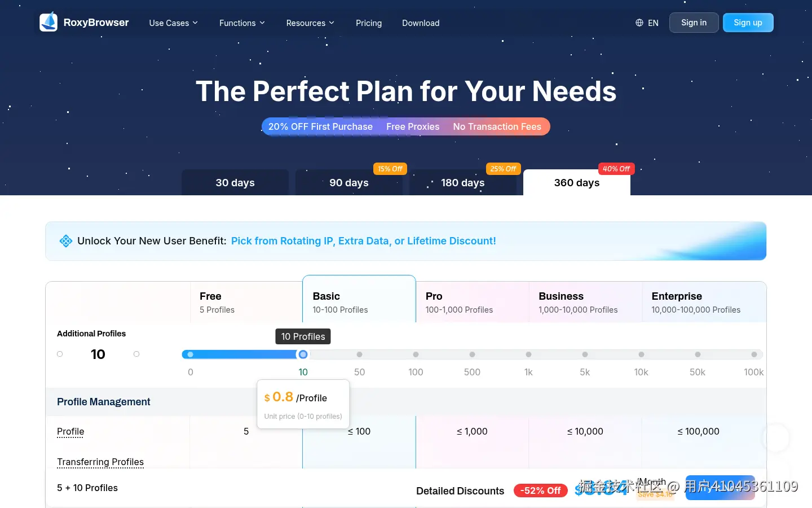Set the profiles slider to the 0 stop

(191, 354)
